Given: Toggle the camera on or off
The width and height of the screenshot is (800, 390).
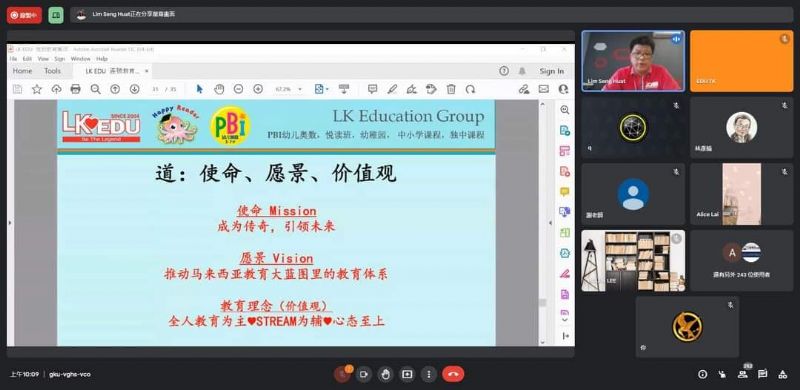Looking at the screenshot, I should [x=364, y=374].
